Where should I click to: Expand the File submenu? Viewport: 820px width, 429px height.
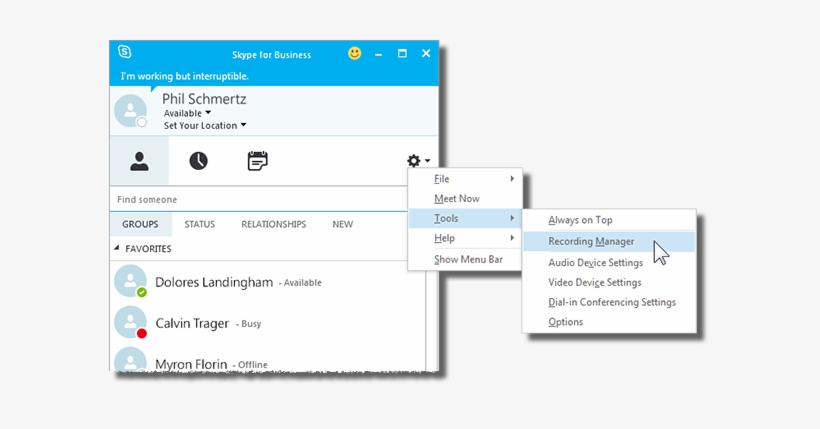tap(465, 179)
